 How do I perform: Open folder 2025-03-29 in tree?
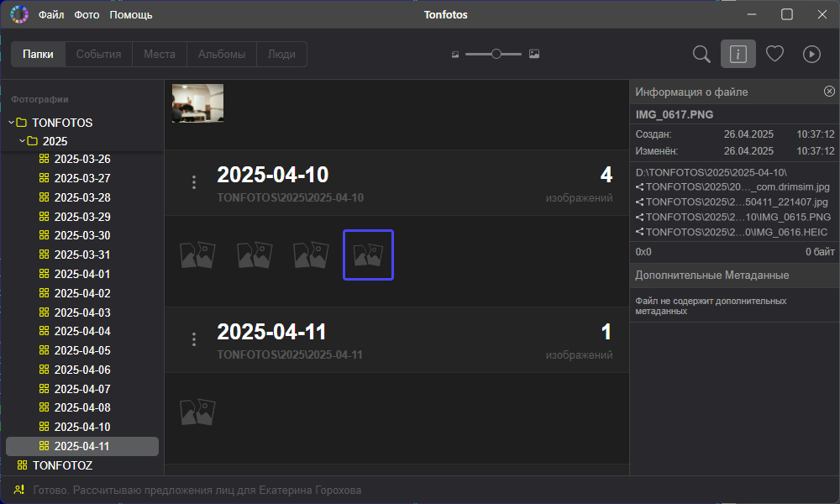[82, 217]
